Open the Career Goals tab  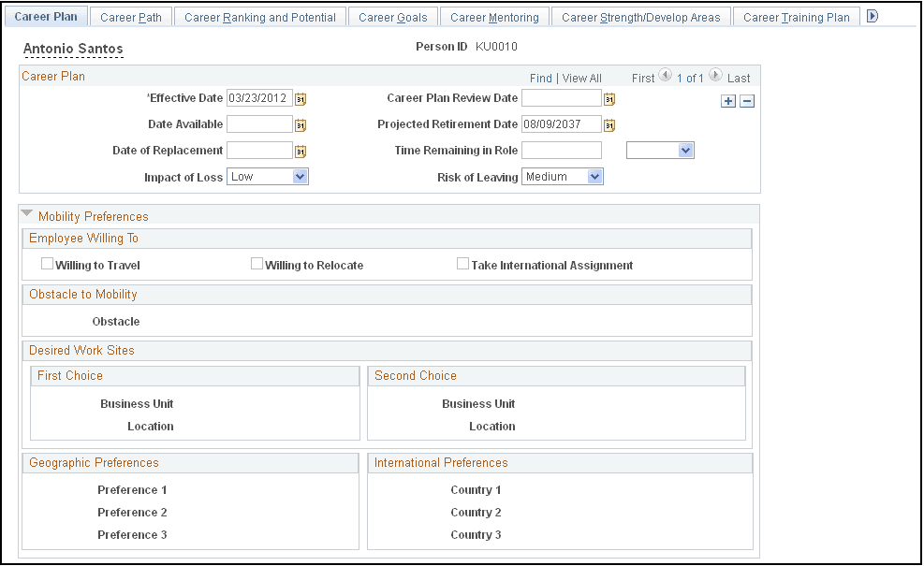[392, 16]
